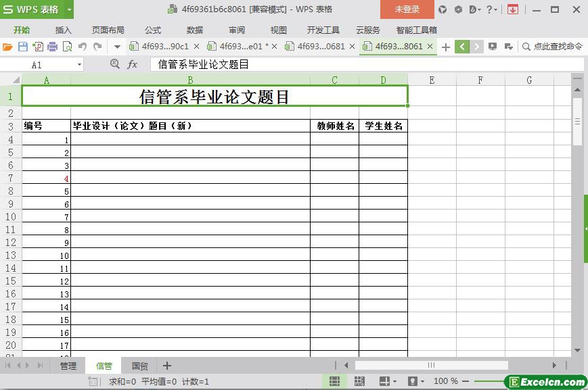Image resolution: width=588 pixels, height=390 pixels.
Task: Switch to the 国贸 sheet tab
Action: coord(140,366)
